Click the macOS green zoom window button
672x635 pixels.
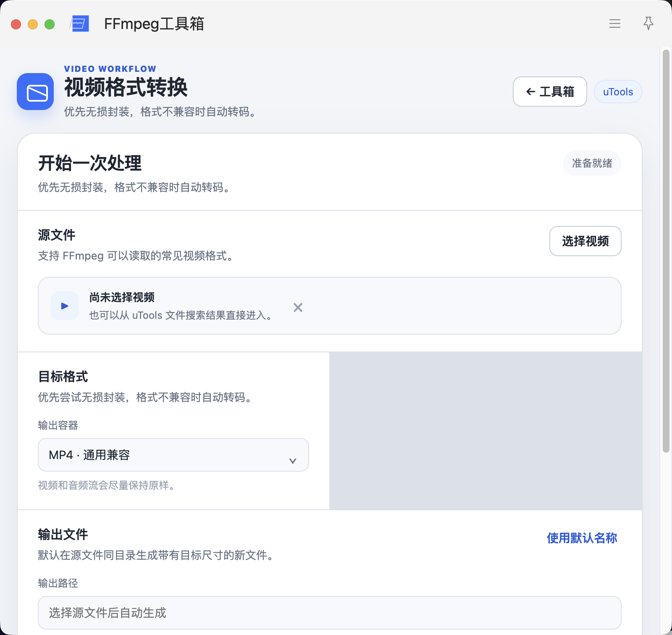pos(50,24)
